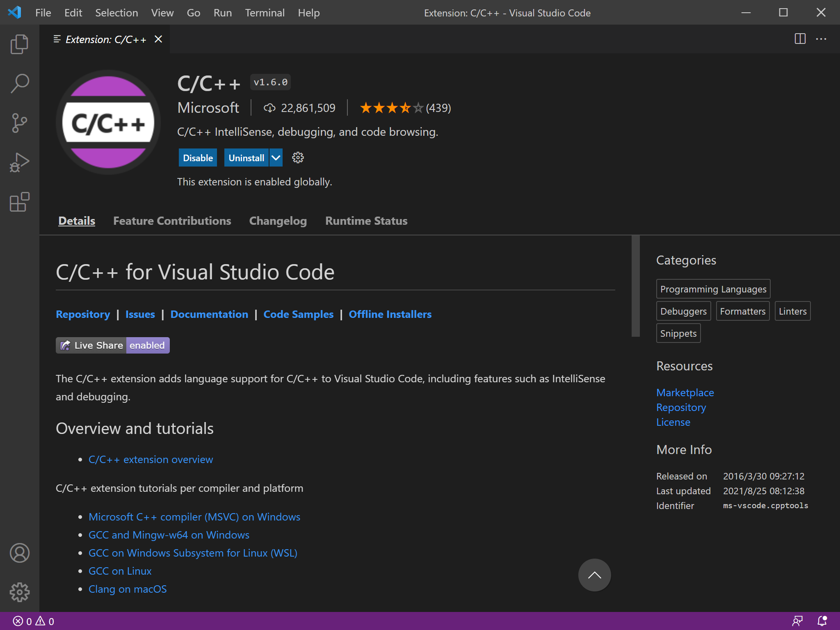Viewport: 840px width, 630px height.
Task: Switch to the Feature Contributions tab
Action: tap(172, 221)
